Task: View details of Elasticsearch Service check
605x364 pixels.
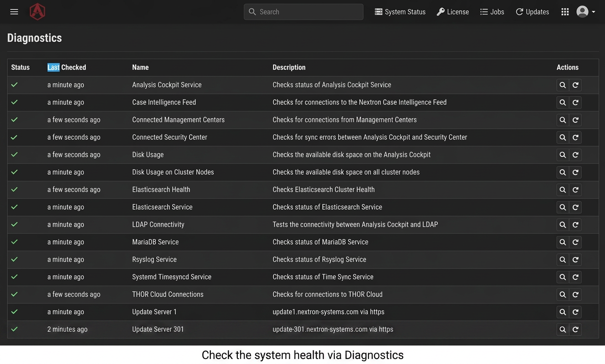Action: tap(563, 207)
